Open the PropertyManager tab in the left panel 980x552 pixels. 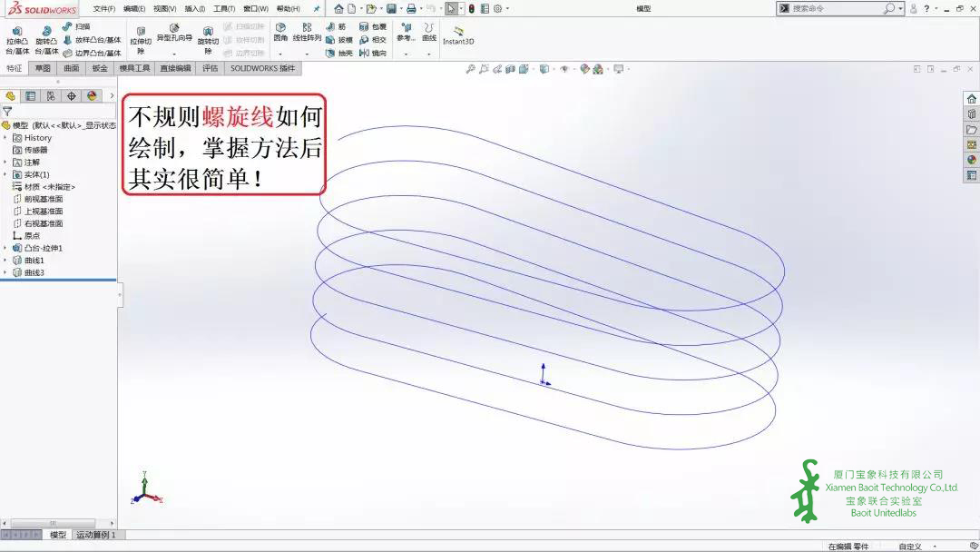[x=30, y=96]
